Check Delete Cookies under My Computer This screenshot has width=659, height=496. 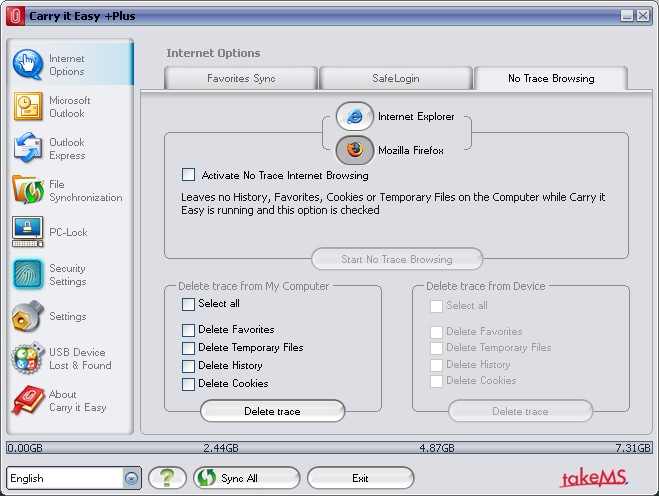pos(188,384)
